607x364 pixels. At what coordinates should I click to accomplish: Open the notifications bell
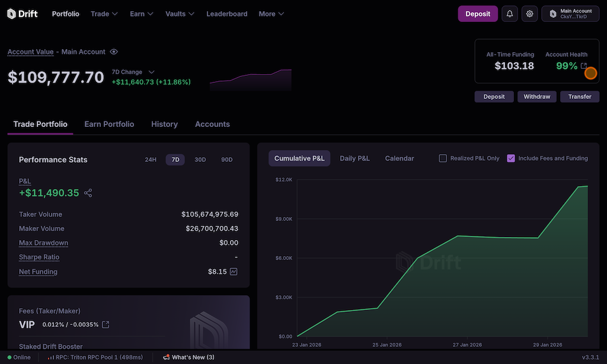(509, 14)
